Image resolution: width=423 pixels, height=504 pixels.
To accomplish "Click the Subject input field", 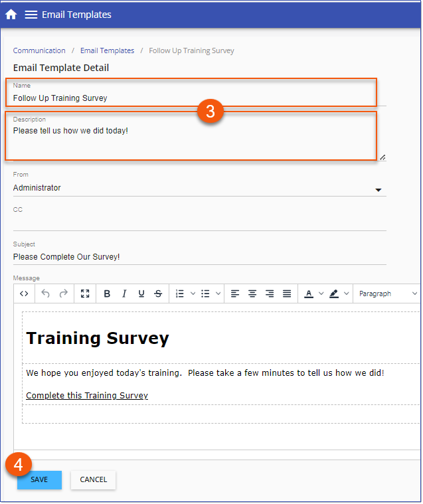I will [200, 257].
